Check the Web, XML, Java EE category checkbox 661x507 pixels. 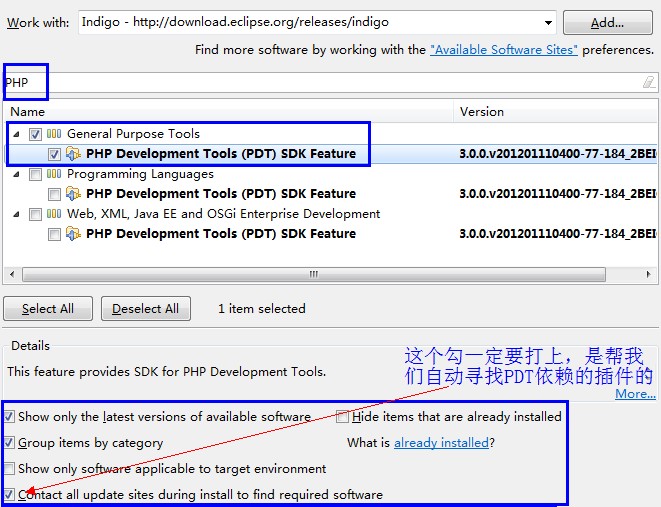tap(35, 215)
